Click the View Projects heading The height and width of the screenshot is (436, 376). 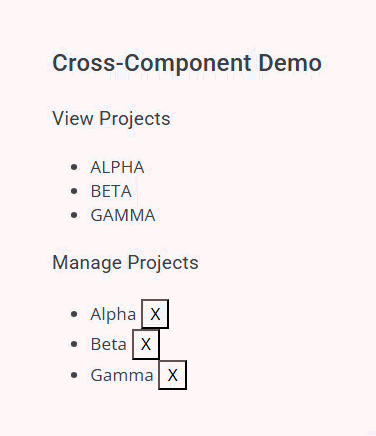111,119
